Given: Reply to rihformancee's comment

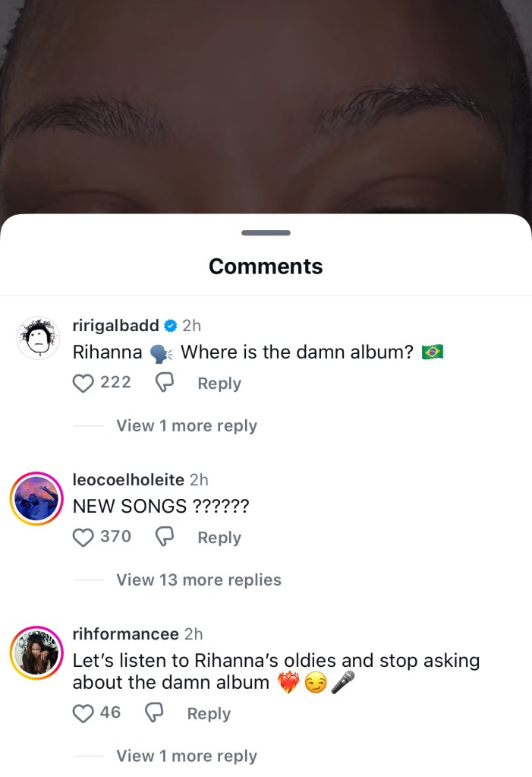Looking at the screenshot, I should point(209,713).
